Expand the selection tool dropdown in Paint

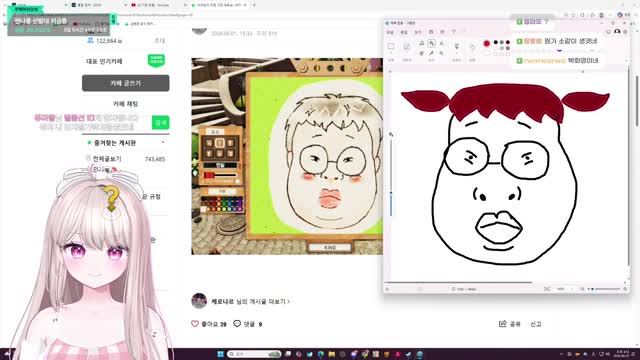coord(391,53)
